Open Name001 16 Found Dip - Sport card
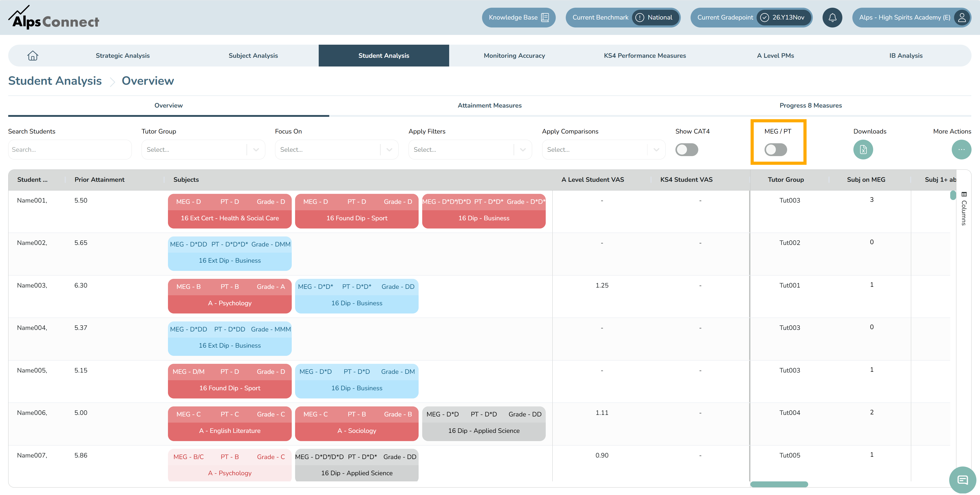Image resolution: width=980 pixels, height=495 pixels. pyautogui.click(x=356, y=211)
